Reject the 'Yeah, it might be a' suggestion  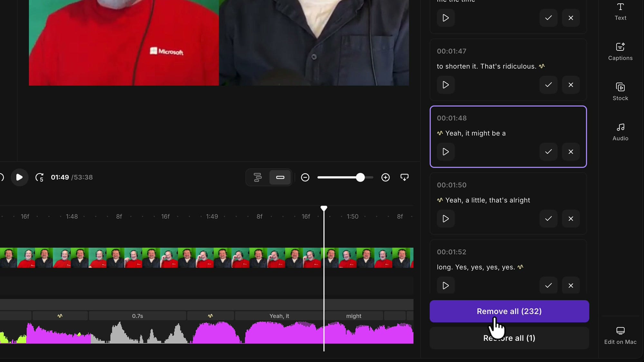(571, 152)
